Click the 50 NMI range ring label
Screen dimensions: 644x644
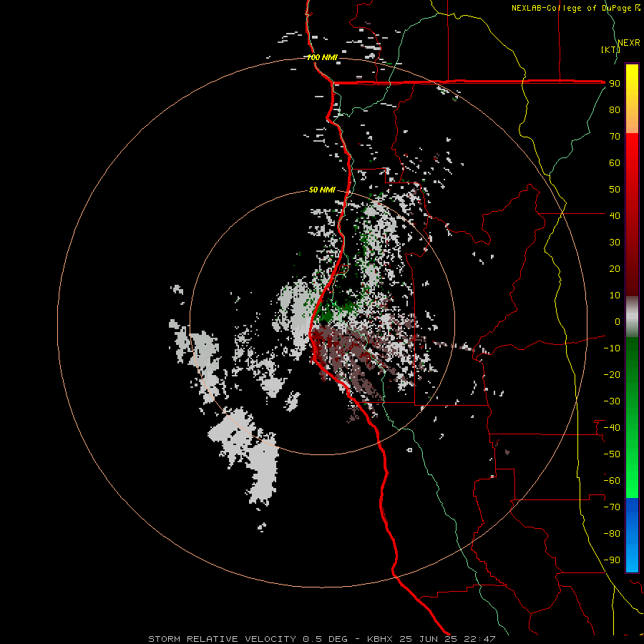(x=323, y=190)
